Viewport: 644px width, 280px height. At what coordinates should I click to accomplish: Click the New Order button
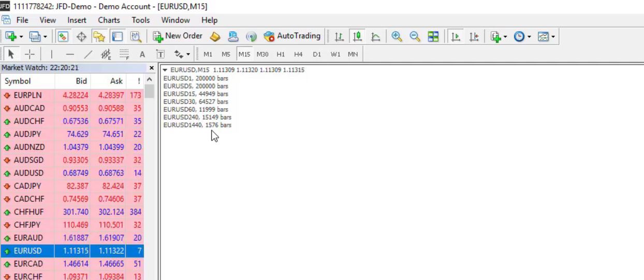point(178,36)
